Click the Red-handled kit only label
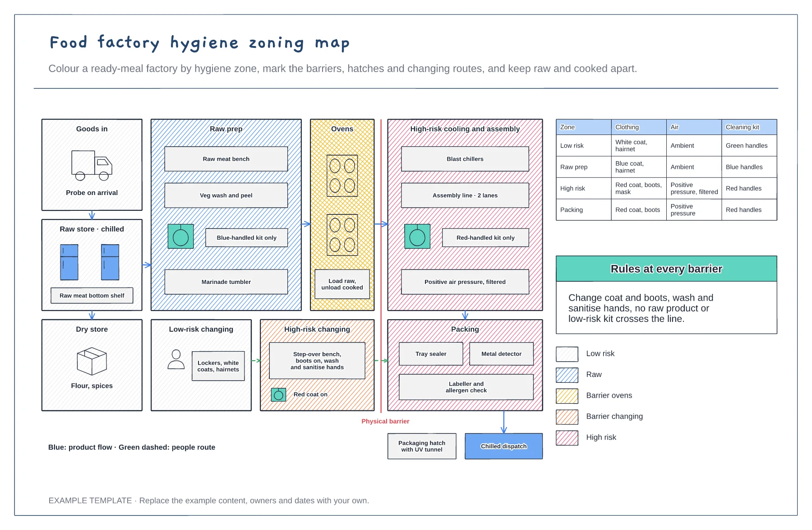 [x=485, y=237]
